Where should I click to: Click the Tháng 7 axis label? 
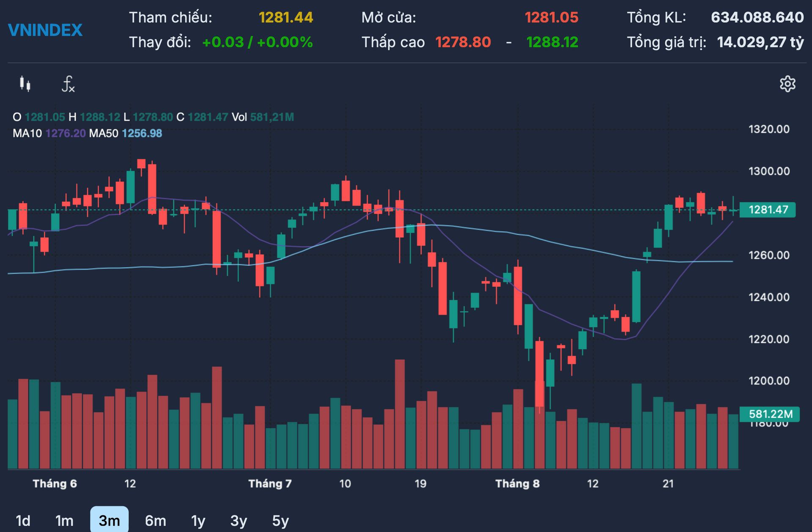pyautogui.click(x=270, y=483)
